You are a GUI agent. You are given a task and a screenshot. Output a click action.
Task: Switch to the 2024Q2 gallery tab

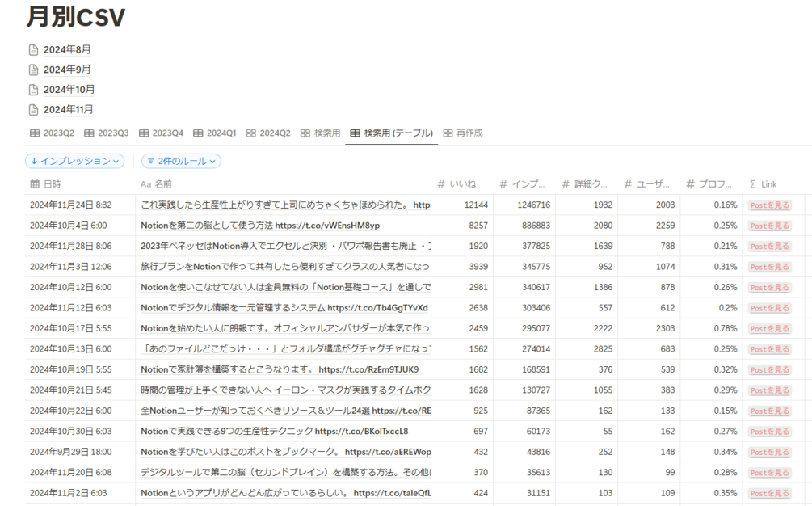pyautogui.click(x=268, y=133)
